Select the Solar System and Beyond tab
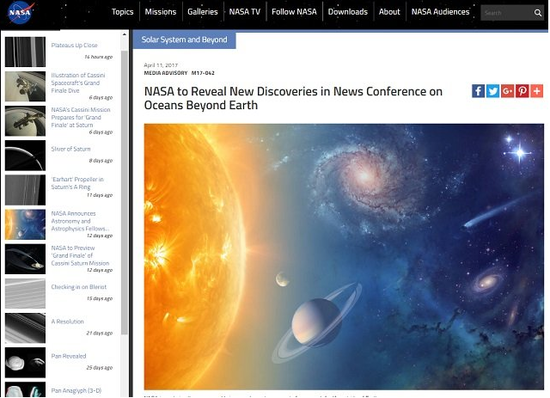 click(184, 40)
